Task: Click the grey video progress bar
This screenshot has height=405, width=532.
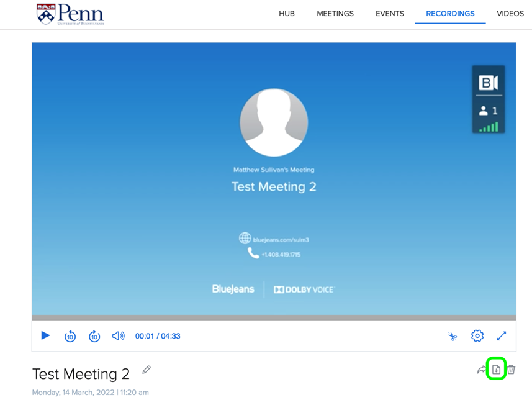Action: coord(274,317)
